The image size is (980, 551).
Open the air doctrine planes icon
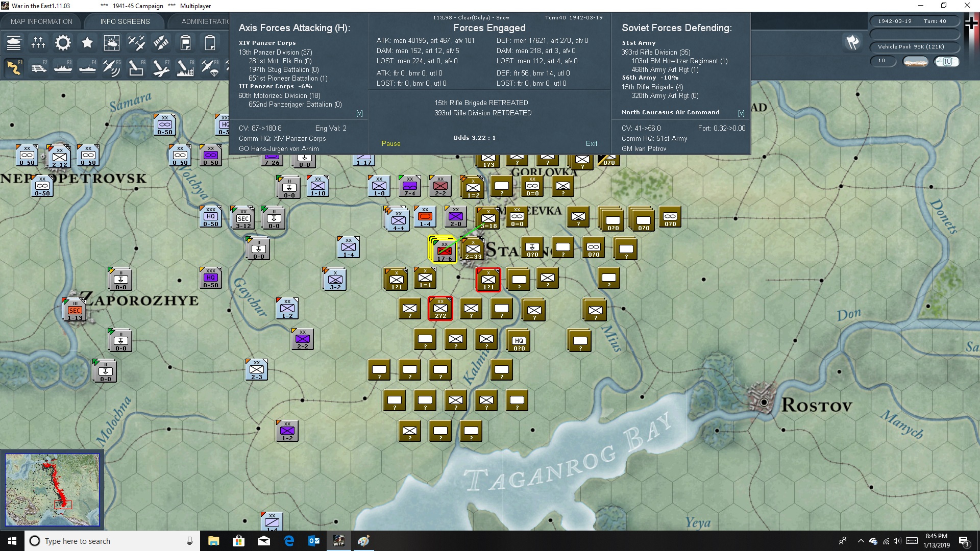tap(136, 43)
